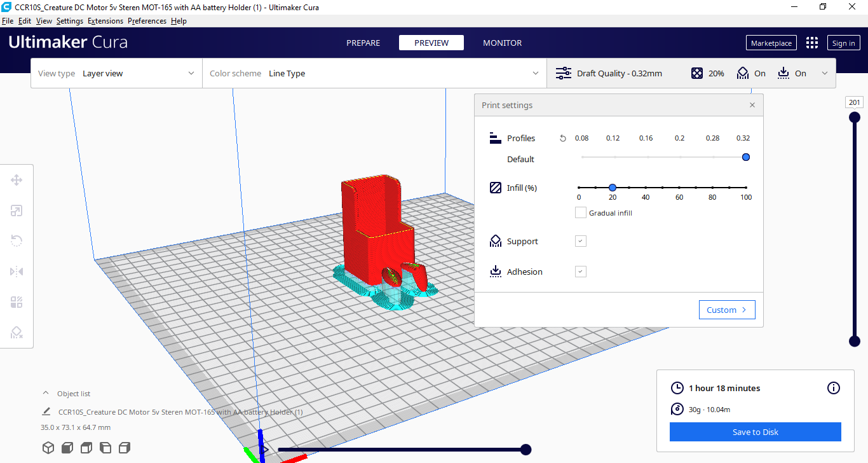Select the Scale tool in left toolbar
Screen dimensions: 868x463
coord(17,211)
